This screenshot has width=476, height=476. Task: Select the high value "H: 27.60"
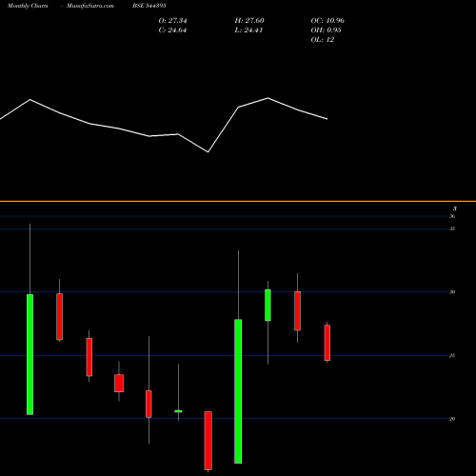(x=249, y=21)
